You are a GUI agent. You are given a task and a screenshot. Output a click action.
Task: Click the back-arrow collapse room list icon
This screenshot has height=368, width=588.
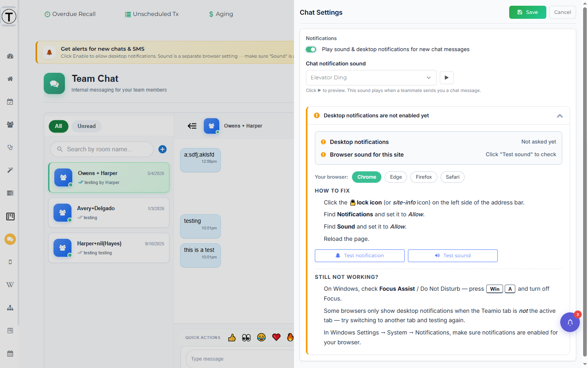pos(192,126)
